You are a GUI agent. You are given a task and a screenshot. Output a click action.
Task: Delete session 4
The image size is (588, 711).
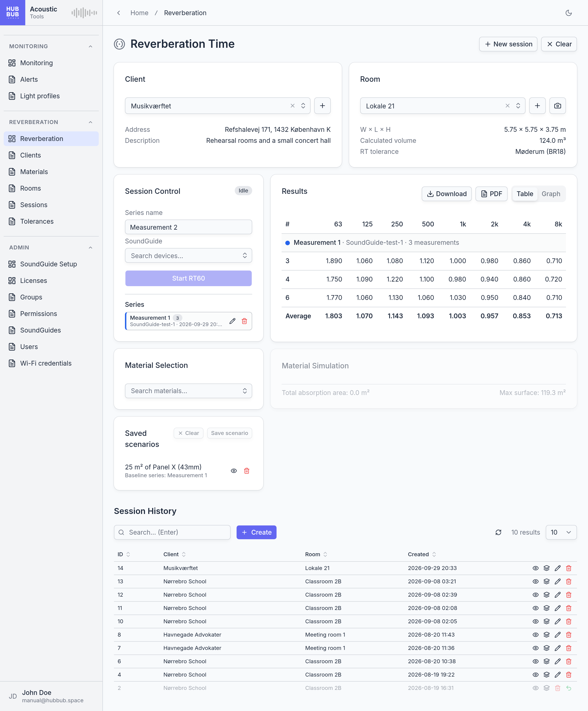point(569,674)
